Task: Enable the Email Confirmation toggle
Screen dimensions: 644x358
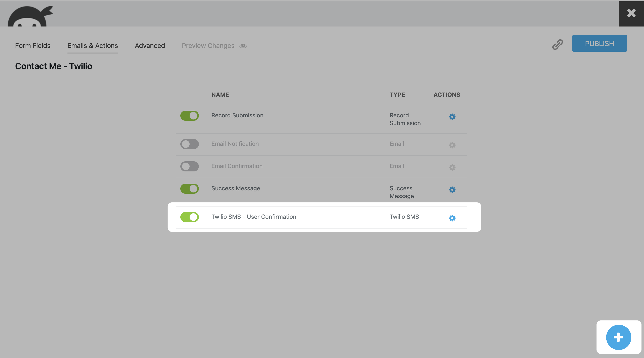Action: click(x=190, y=166)
